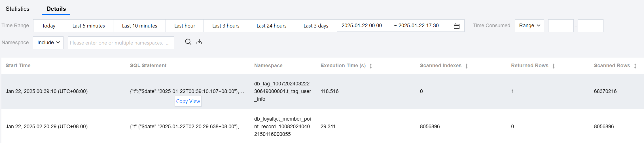Click the start date 2025-01-22 00:00 field
644x143 pixels.
(362, 26)
